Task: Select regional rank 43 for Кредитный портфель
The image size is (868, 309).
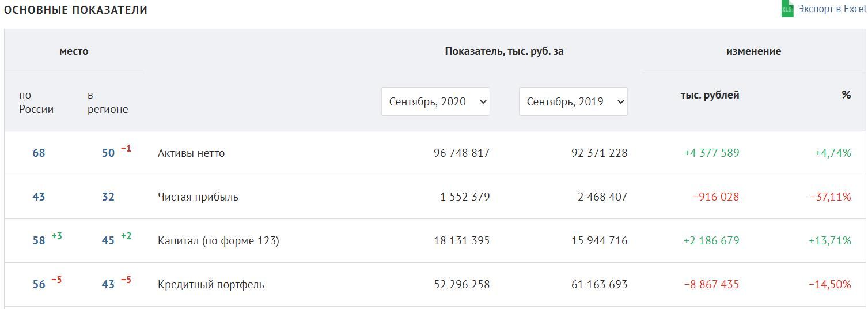Action: tap(108, 285)
